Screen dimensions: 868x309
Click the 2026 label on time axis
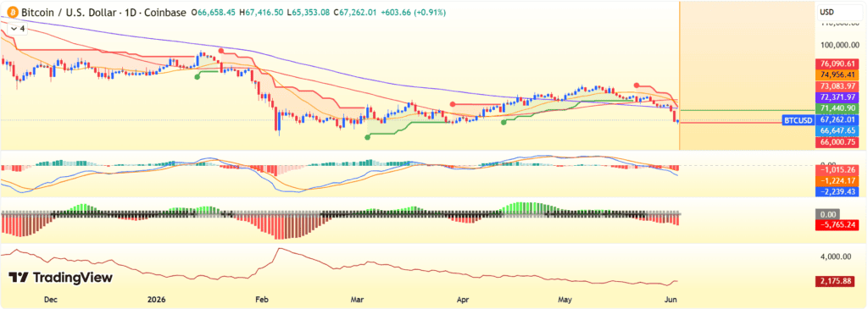coord(156,300)
